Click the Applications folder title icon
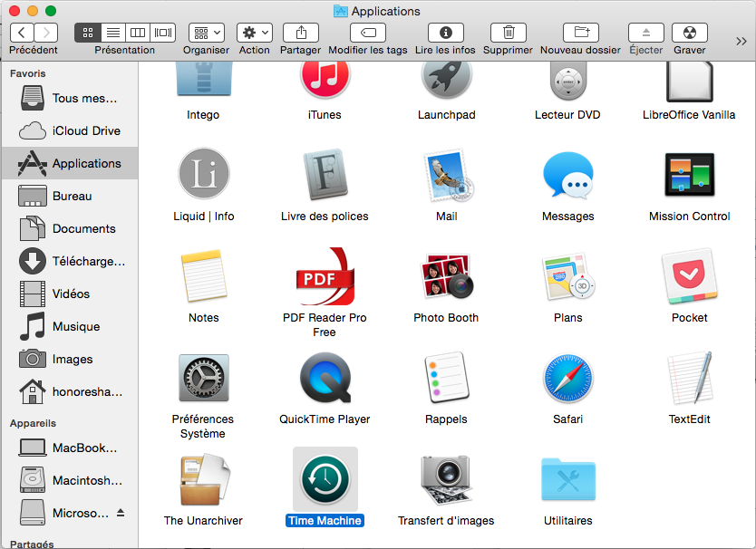This screenshot has width=756, height=549. coord(341,11)
